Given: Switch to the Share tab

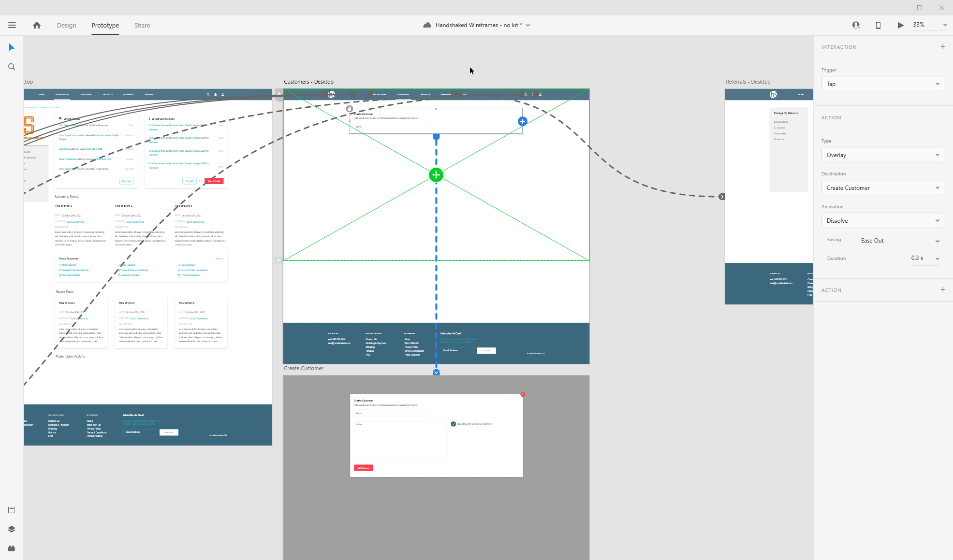Looking at the screenshot, I should click(142, 25).
